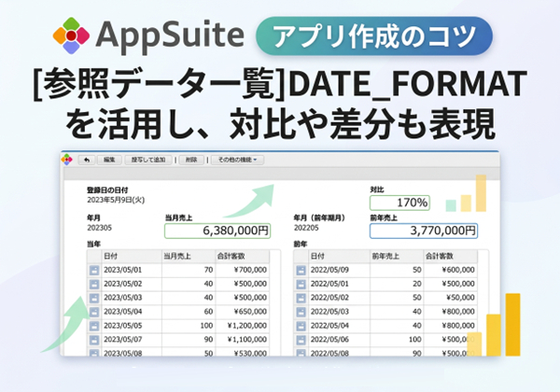Click the ¥700,000 cell

click(x=243, y=271)
